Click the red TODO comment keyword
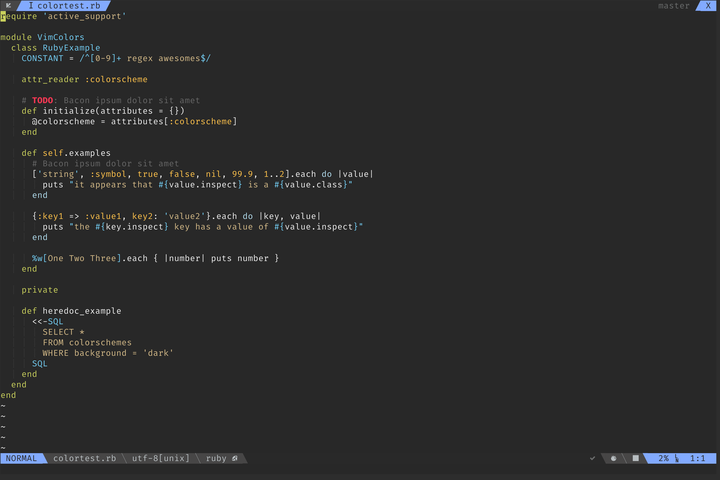This screenshot has height=480, width=720. [42, 100]
